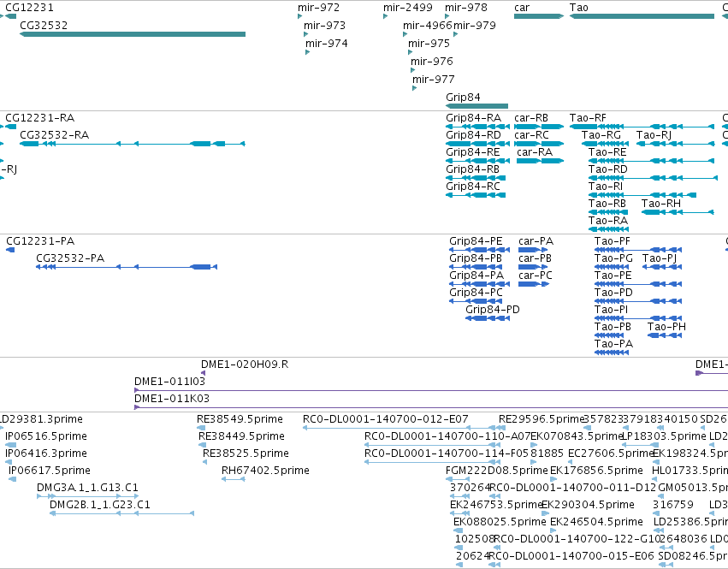Select the Grip84 gene bar
This screenshot has height=569, width=728.
[476, 106]
